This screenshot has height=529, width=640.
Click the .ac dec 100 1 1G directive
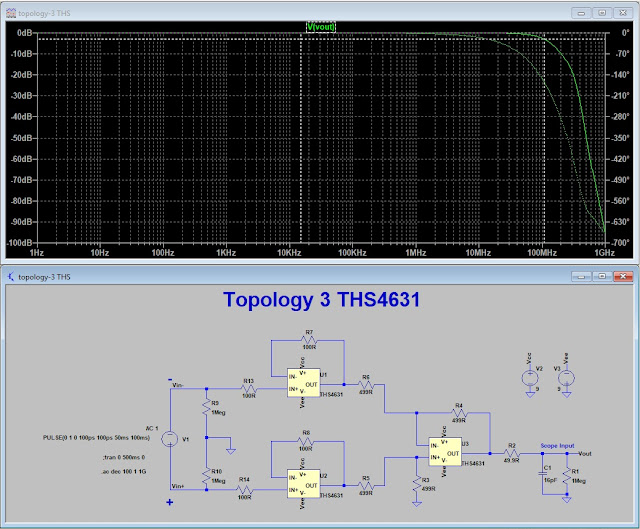(124, 471)
